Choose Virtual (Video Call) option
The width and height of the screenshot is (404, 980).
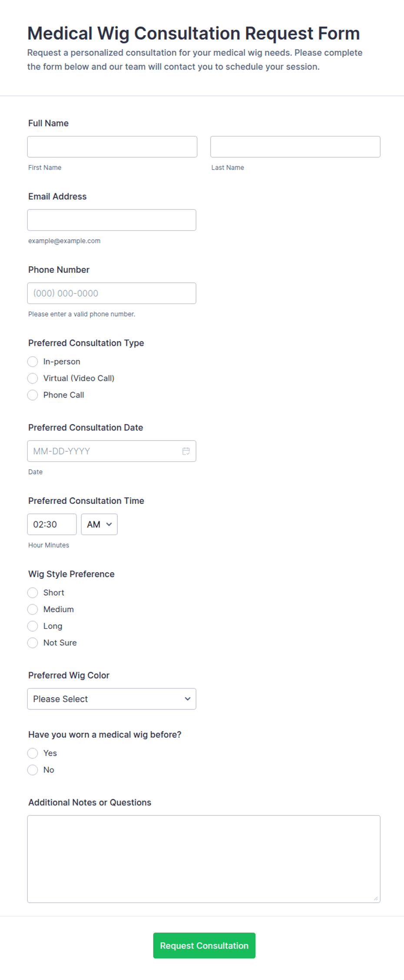coord(33,378)
